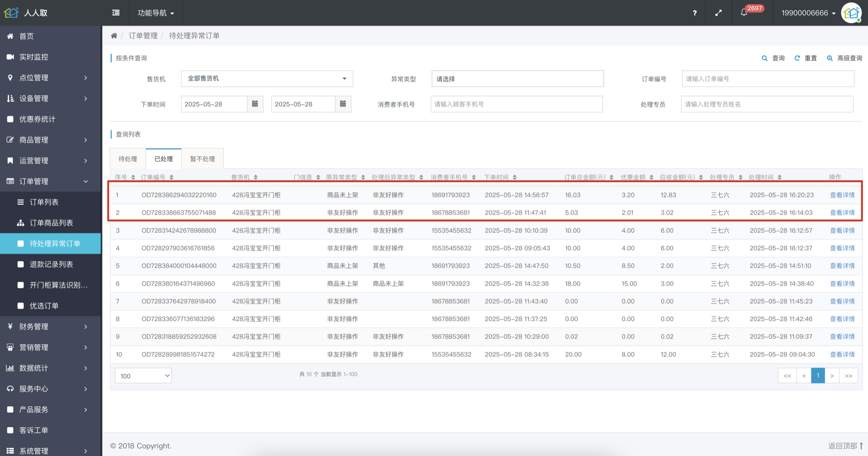
Task: Click the breadcrumb home icon
Action: [x=114, y=36]
